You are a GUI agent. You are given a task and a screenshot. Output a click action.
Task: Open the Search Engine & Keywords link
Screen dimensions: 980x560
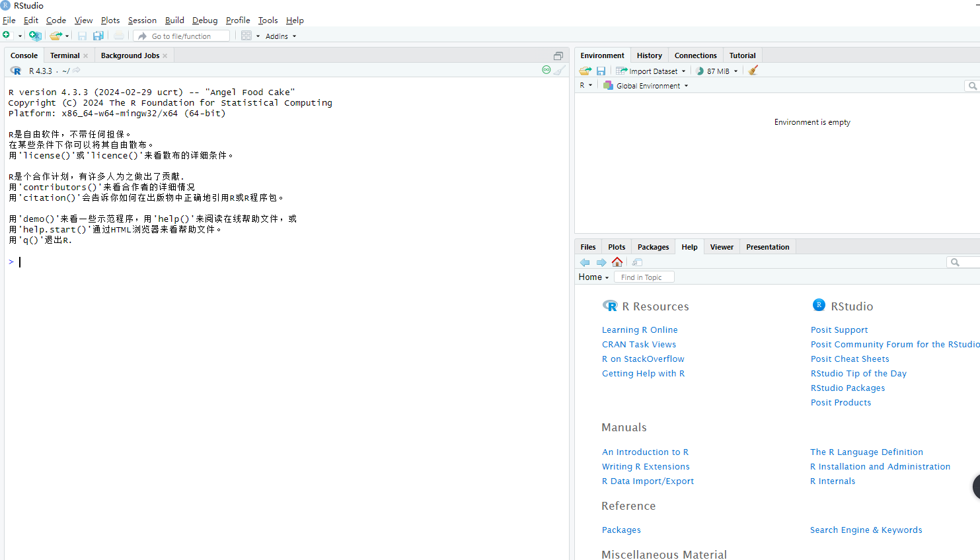tap(866, 530)
